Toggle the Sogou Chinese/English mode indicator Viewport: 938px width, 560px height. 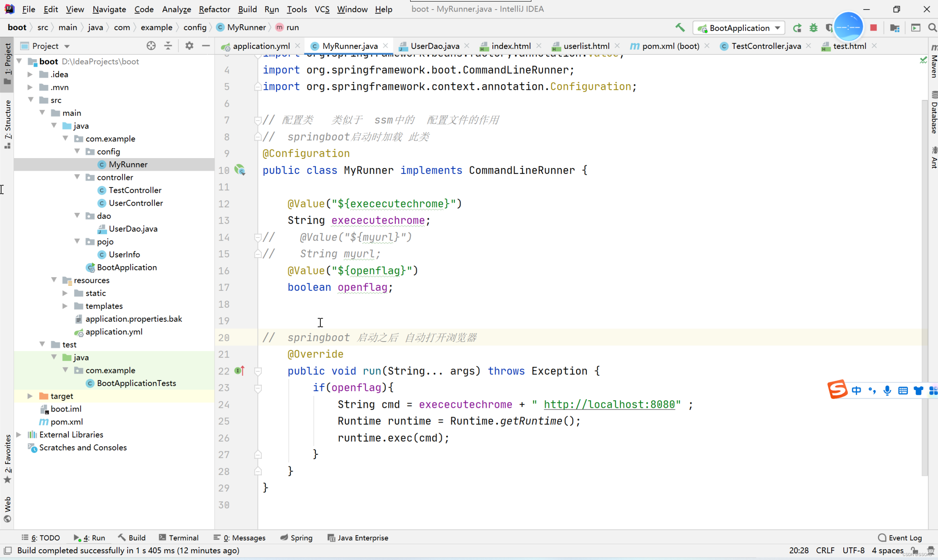857,390
